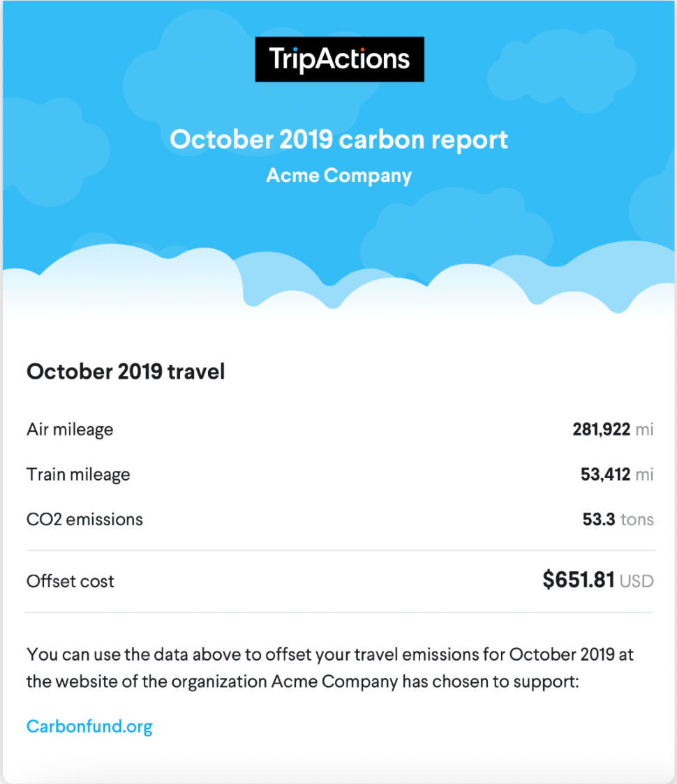Click the USD currency unit

(x=637, y=581)
